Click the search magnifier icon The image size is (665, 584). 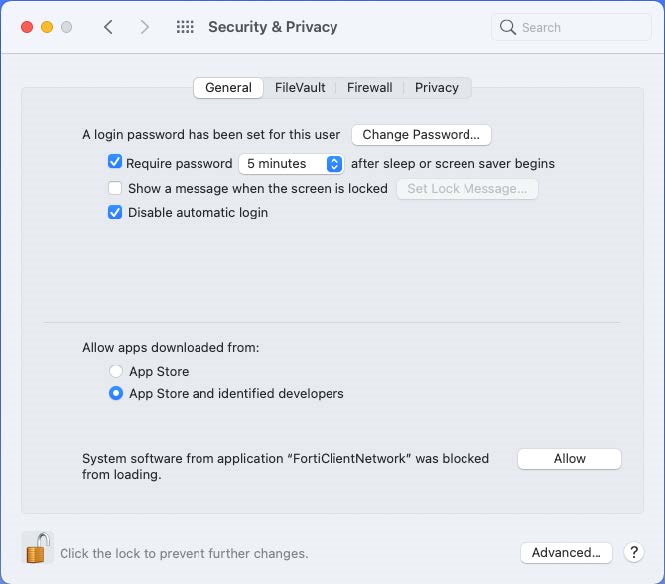pyautogui.click(x=508, y=27)
